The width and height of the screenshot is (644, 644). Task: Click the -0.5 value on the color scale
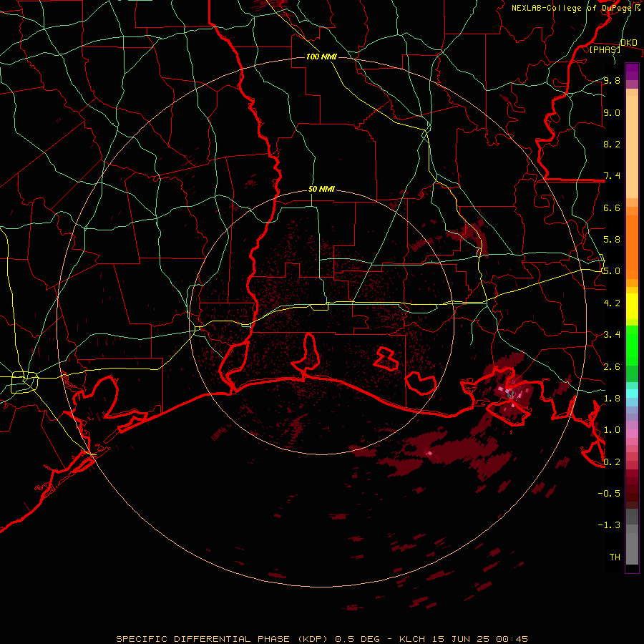tap(609, 493)
